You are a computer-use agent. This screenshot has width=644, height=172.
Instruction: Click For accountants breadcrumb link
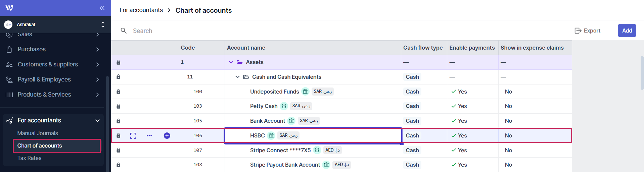(x=141, y=10)
